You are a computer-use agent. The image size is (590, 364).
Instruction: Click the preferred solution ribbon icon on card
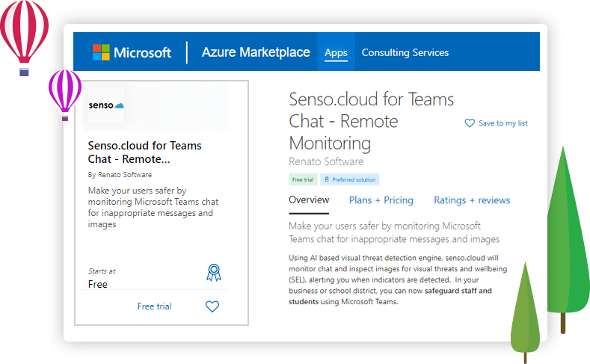click(214, 273)
